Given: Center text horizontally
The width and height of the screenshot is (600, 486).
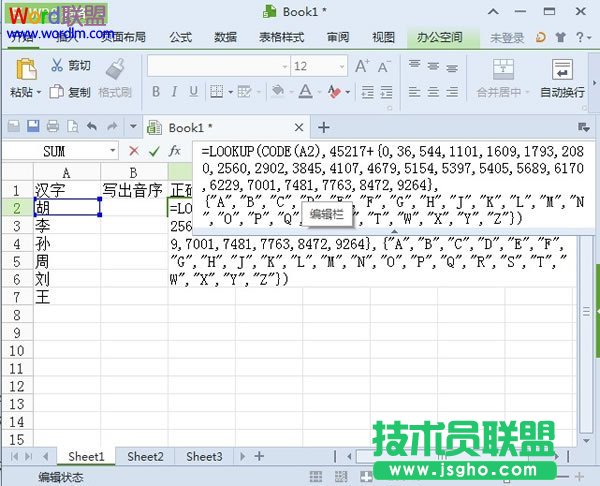Looking at the screenshot, I should coord(433,92).
